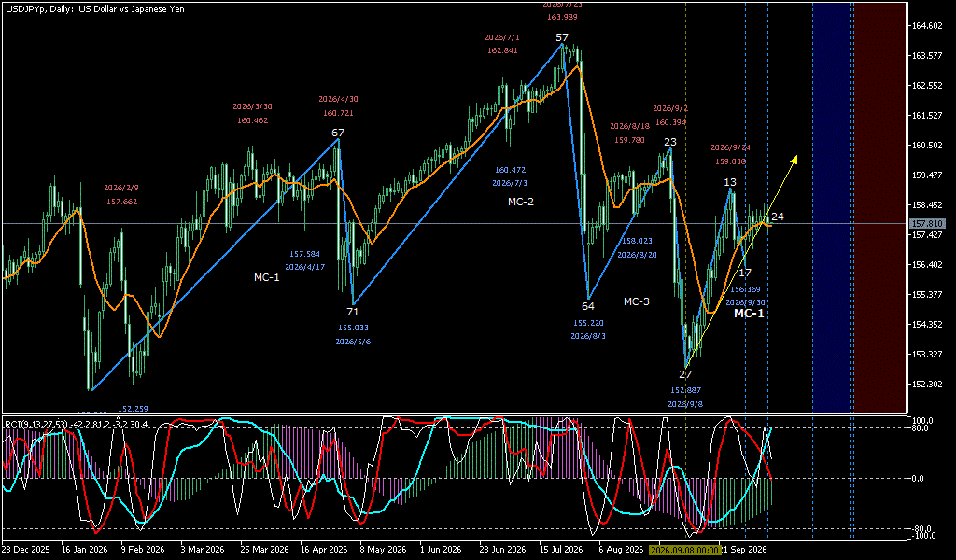Click the "2026/7/3" date label
The height and width of the screenshot is (560, 956).
[511, 183]
